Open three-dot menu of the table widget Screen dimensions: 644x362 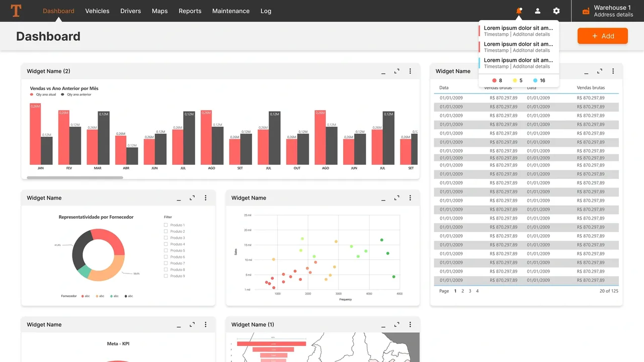pyautogui.click(x=613, y=71)
